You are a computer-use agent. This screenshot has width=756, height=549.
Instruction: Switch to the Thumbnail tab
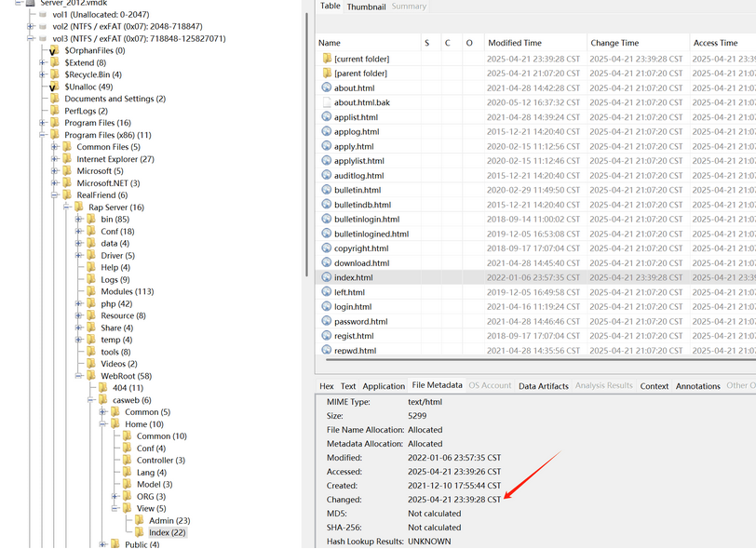coord(366,7)
